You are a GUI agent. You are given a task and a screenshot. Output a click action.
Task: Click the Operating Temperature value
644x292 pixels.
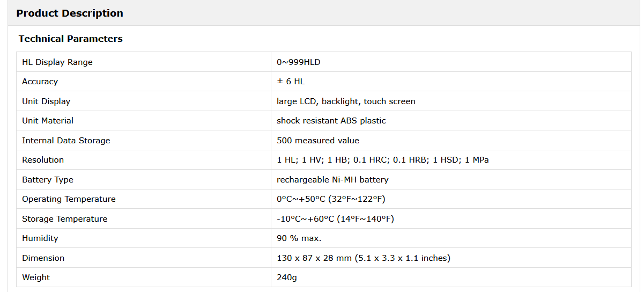331,199
